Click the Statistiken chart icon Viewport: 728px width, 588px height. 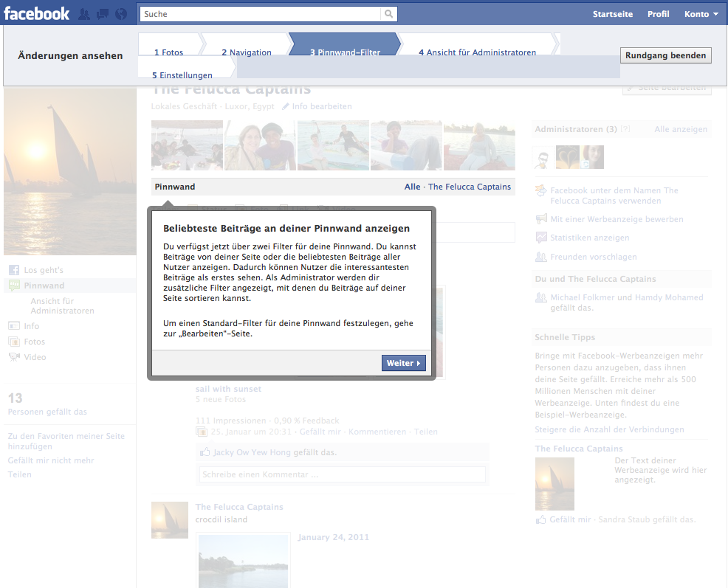pyautogui.click(x=541, y=238)
